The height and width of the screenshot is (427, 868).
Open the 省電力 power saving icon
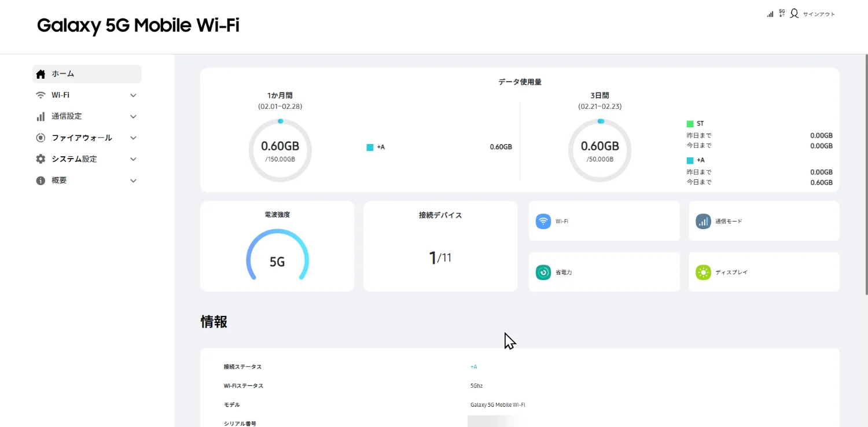543,272
